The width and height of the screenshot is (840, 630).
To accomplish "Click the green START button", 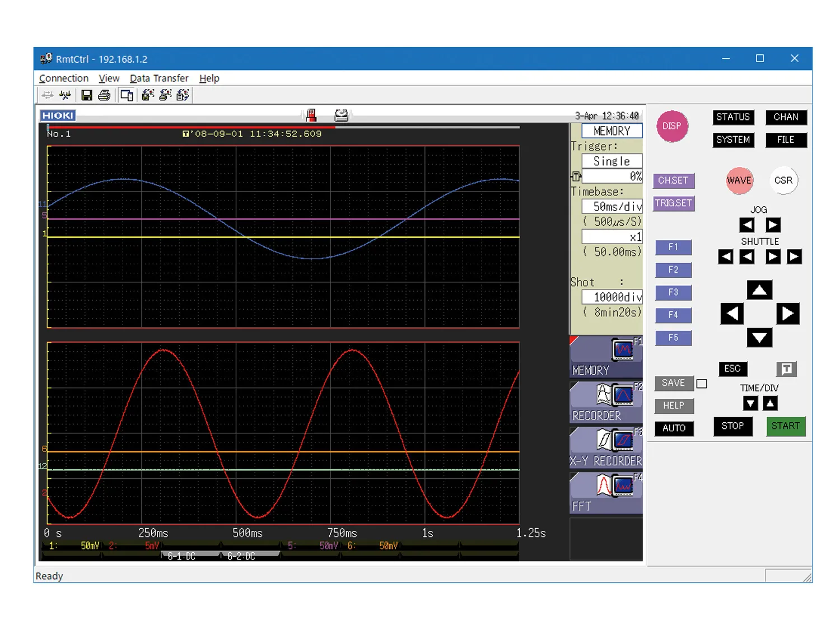I will pos(786,426).
